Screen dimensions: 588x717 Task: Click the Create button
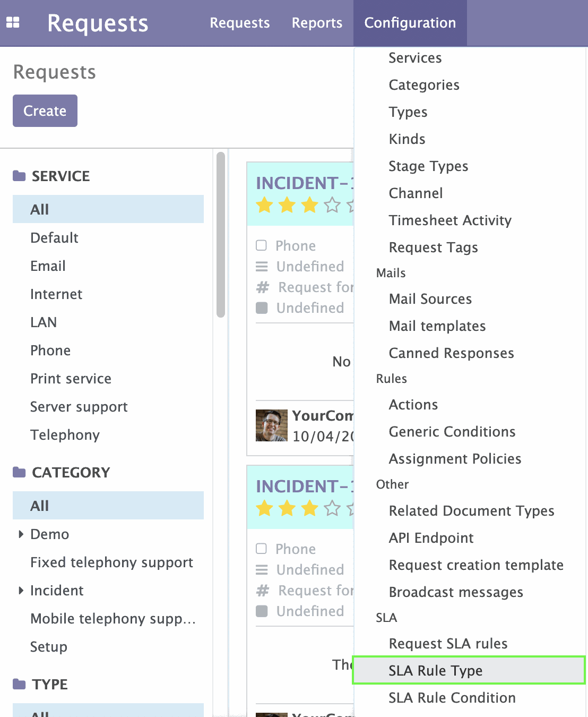45,110
